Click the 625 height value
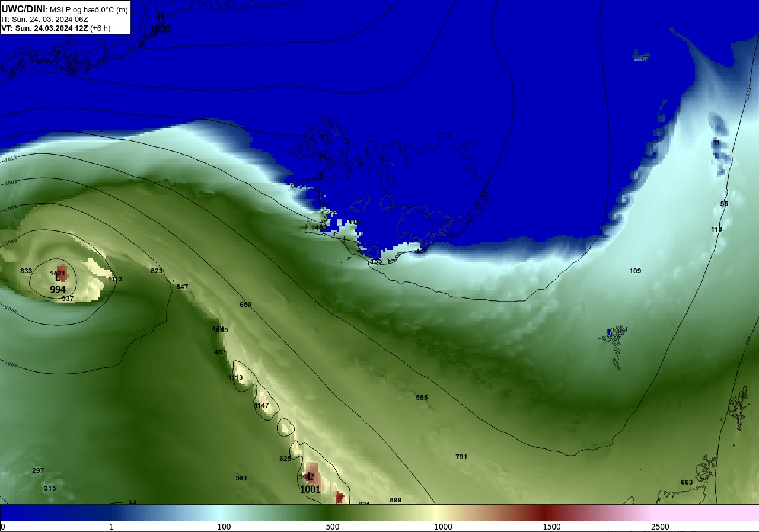Image resolution: width=759 pixels, height=532 pixels. click(x=285, y=459)
